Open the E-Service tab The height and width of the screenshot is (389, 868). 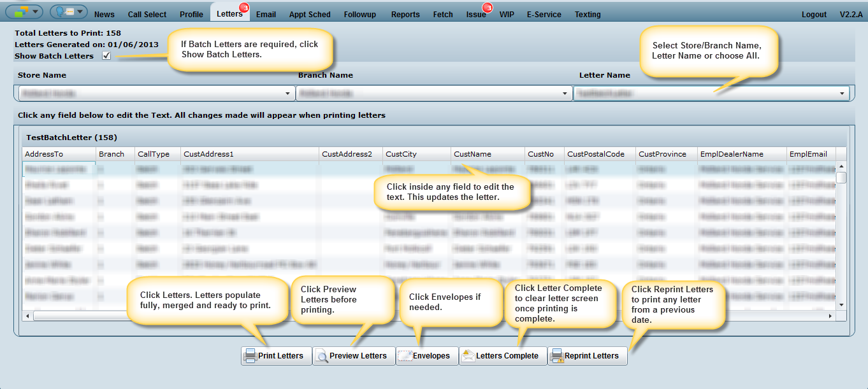click(544, 15)
